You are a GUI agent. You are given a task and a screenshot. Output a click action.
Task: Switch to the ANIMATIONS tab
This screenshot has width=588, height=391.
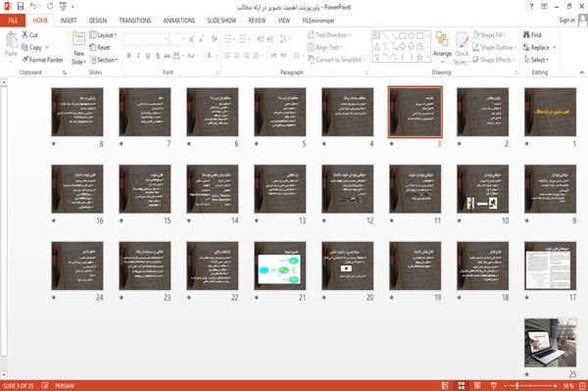pyautogui.click(x=179, y=21)
